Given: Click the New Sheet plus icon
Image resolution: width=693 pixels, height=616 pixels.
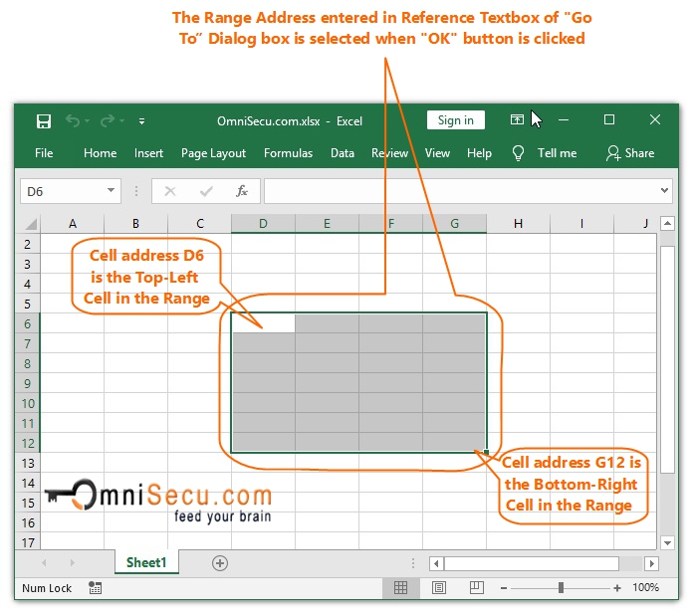Looking at the screenshot, I should (x=220, y=563).
